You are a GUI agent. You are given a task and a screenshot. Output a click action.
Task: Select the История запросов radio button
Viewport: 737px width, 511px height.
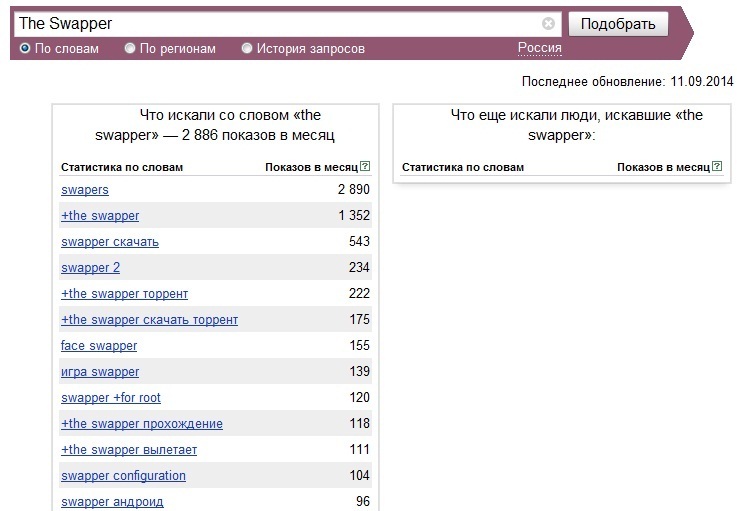(247, 48)
